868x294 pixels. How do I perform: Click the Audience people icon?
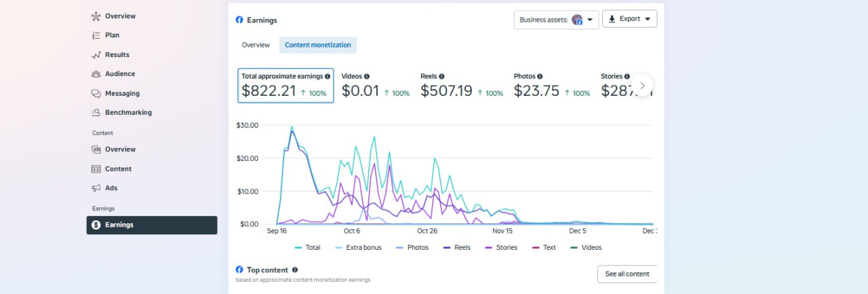click(96, 74)
